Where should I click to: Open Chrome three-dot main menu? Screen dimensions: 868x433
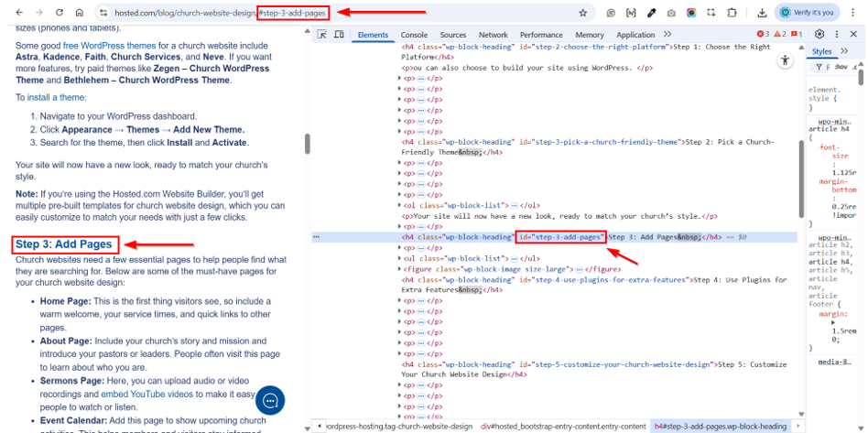coord(853,13)
